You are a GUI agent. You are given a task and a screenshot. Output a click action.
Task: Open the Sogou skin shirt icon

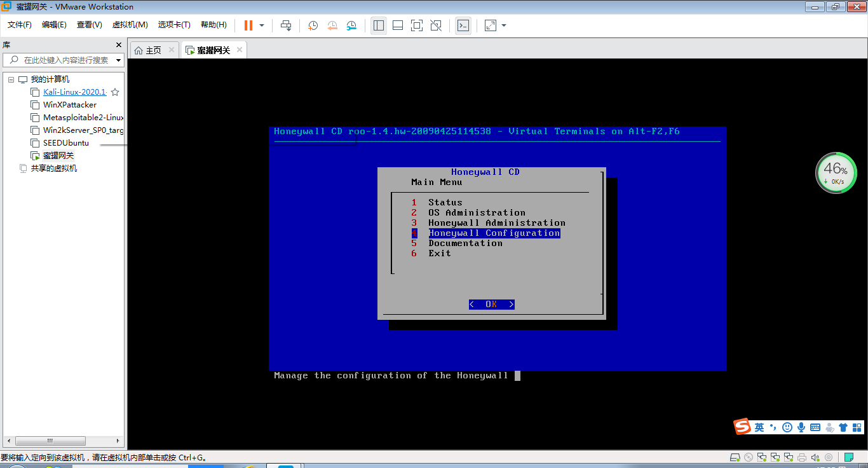[x=843, y=427]
